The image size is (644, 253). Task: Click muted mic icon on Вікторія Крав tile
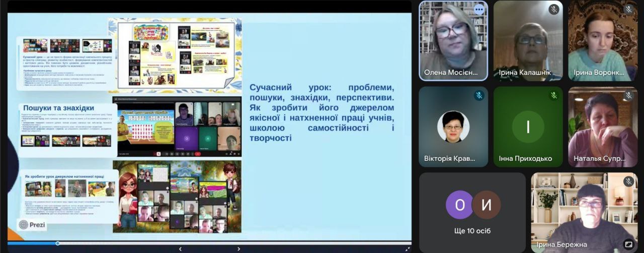(x=478, y=96)
